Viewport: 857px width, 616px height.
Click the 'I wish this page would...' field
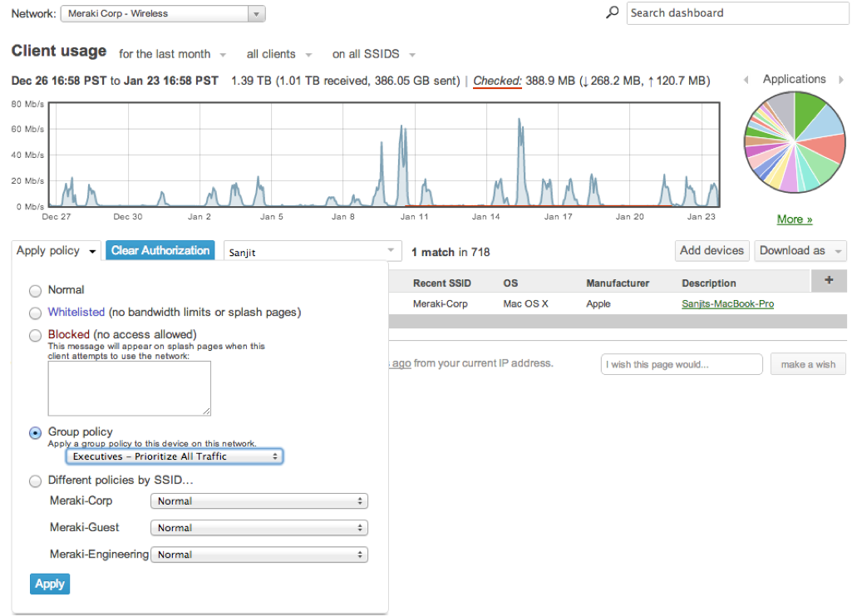point(682,364)
